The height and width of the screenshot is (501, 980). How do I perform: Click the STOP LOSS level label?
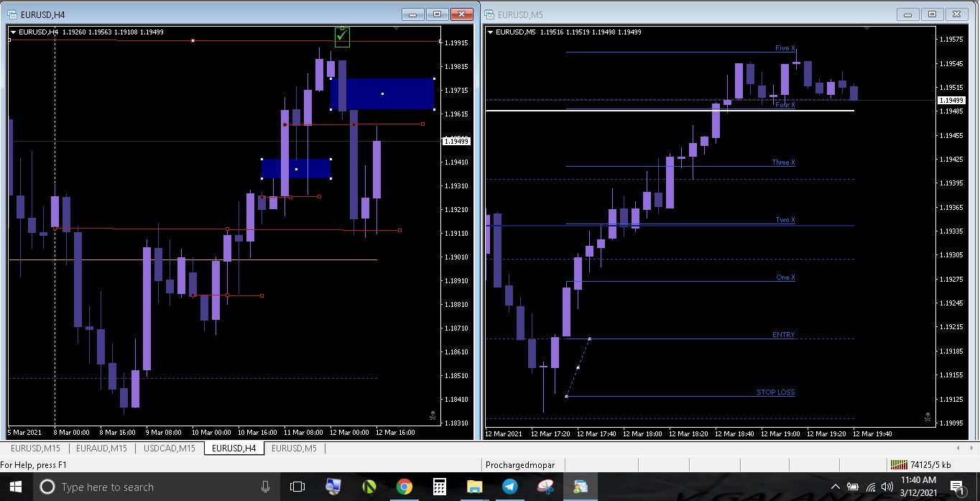[776, 392]
